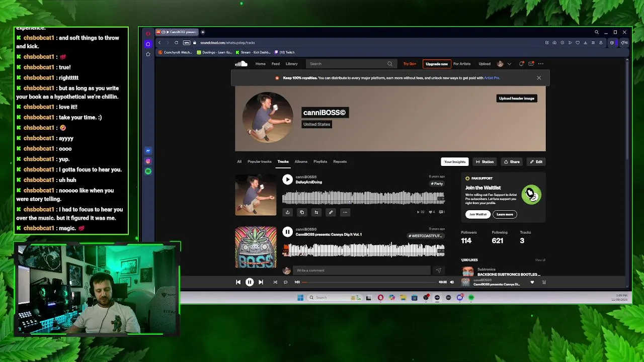
Task: Reload page in the Opera browser
Action: tap(176, 43)
